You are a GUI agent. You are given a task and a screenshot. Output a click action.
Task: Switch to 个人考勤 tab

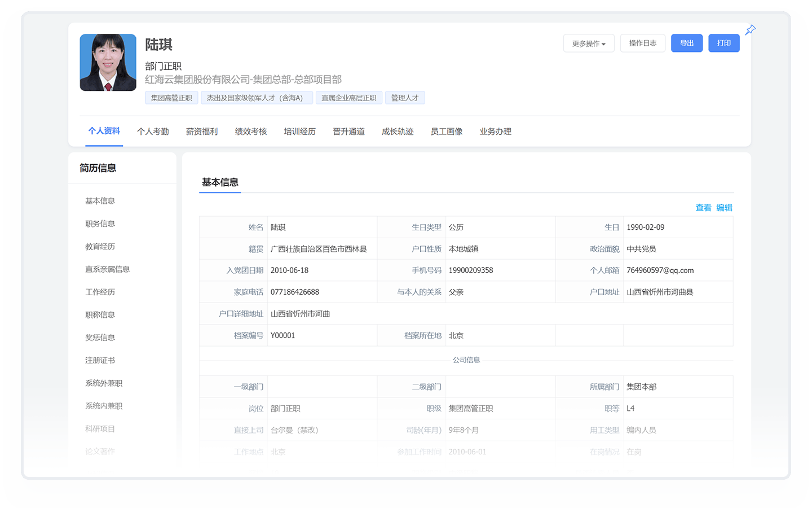tap(153, 132)
